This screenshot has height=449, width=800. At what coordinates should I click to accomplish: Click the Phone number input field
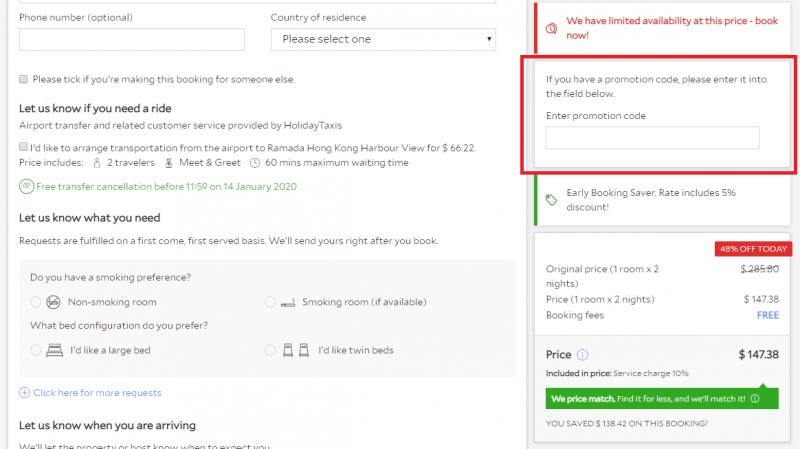pyautogui.click(x=132, y=39)
